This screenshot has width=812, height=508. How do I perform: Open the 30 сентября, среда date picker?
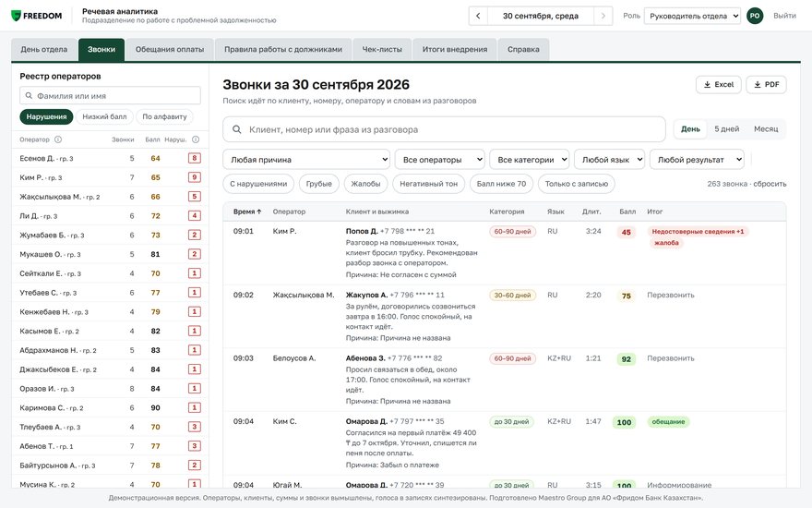[541, 16]
